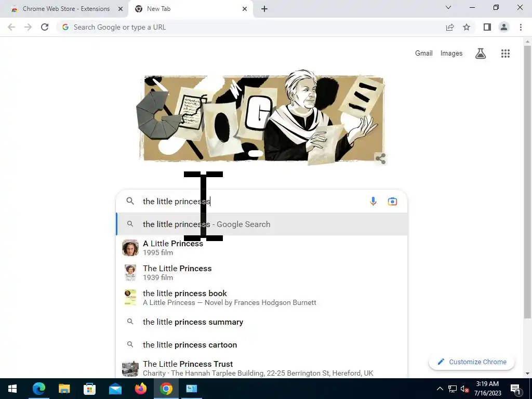Go forward with the forward arrow
The image size is (532, 399).
pos(28,27)
